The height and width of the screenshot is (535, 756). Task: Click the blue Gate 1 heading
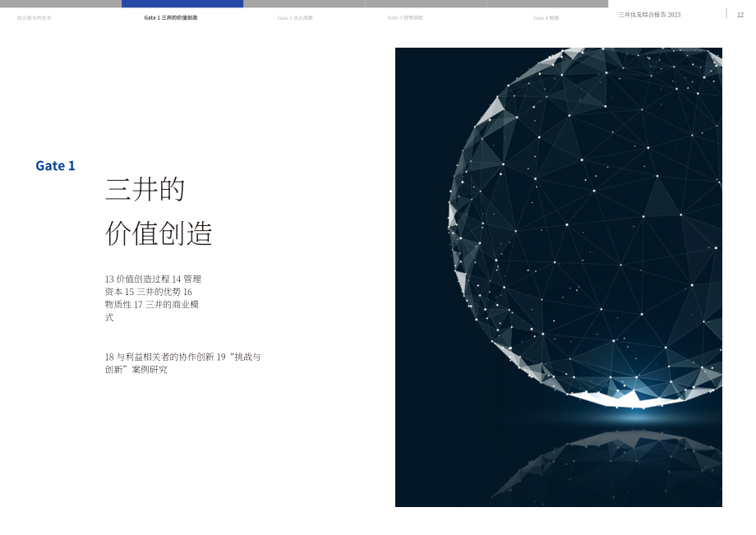(55, 166)
